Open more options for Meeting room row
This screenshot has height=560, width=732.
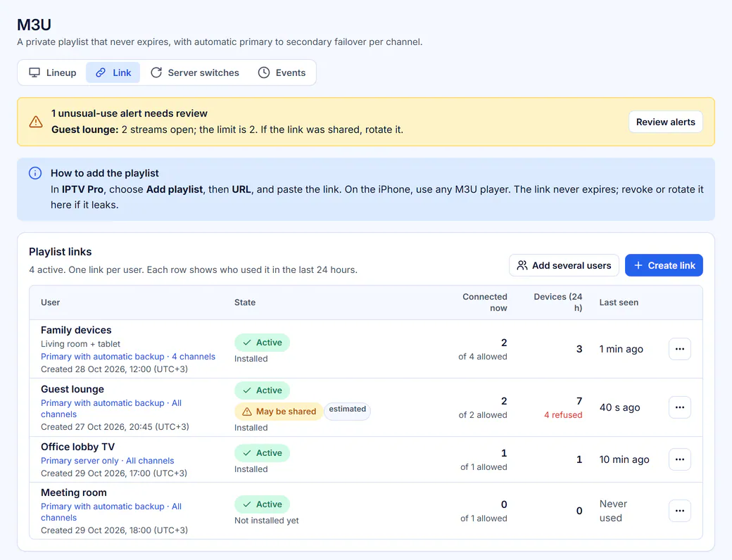click(x=680, y=511)
